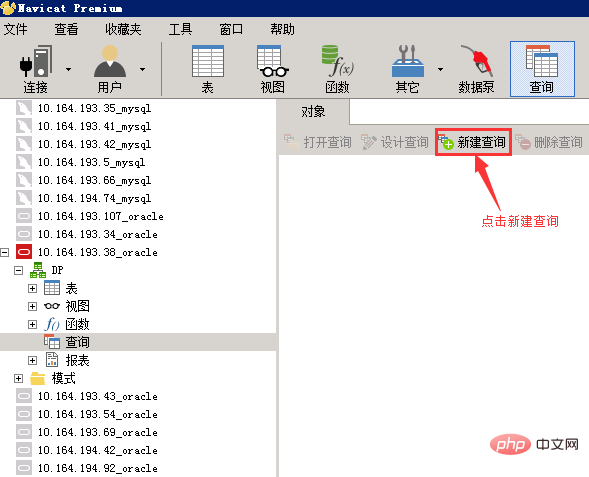
Task: Expand the 表 tree node under DP
Action: (x=33, y=288)
